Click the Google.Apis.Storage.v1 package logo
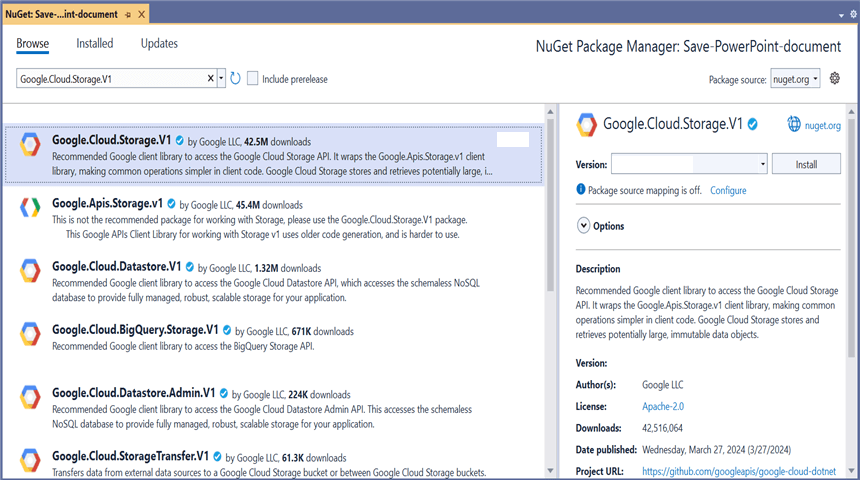Image resolution: width=860 pixels, height=480 pixels. [30, 207]
